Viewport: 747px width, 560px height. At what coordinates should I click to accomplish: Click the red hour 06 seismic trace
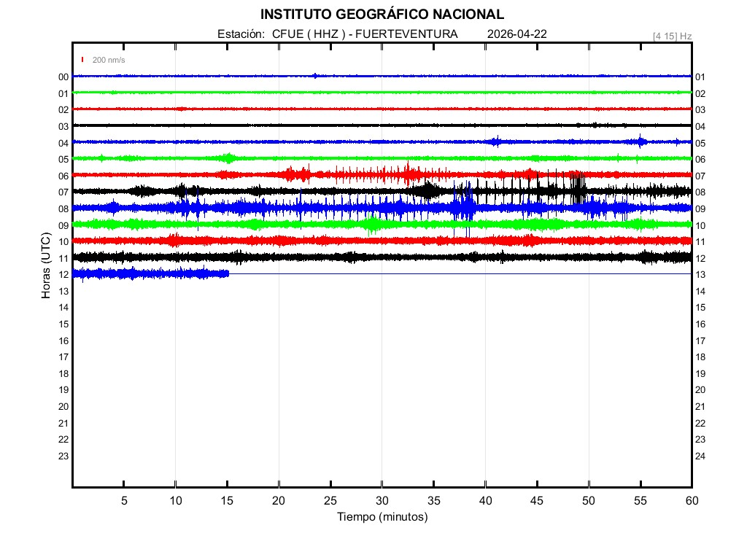(382, 174)
